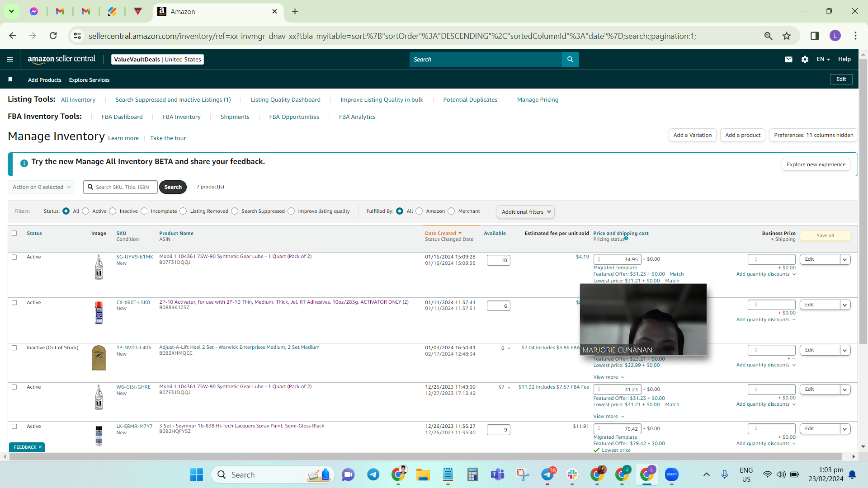Open Listing Quality Dashboard

[286, 100]
